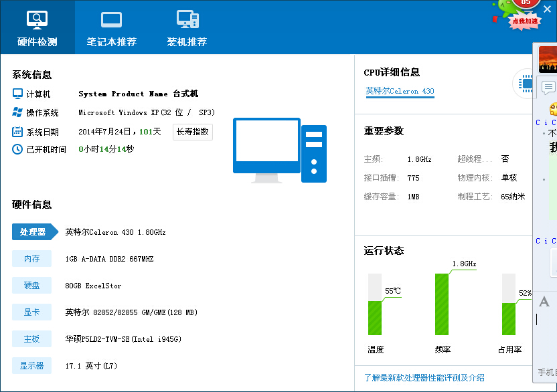This screenshot has height=392, width=557.
Task: Click the 温度 55℃ bar gauge
Action: click(375, 304)
